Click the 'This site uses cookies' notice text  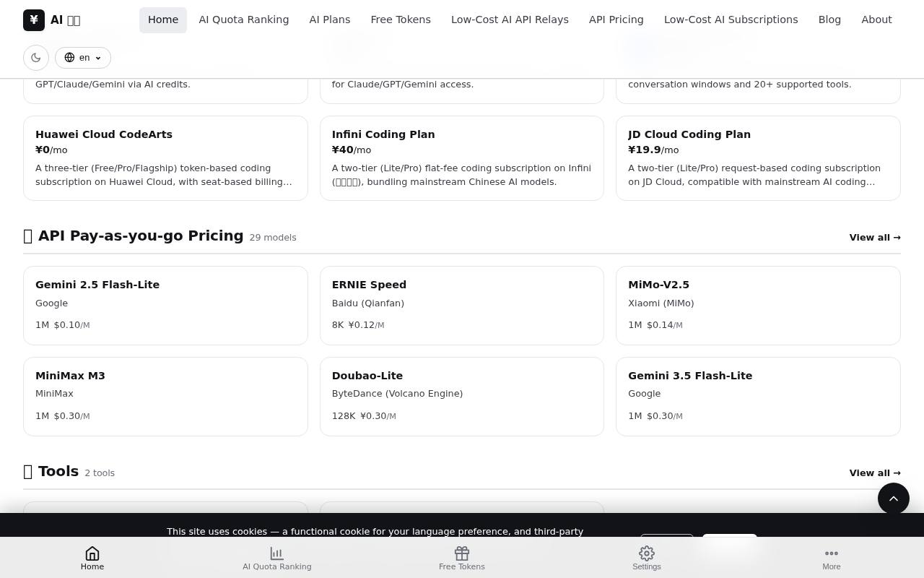coord(375,531)
